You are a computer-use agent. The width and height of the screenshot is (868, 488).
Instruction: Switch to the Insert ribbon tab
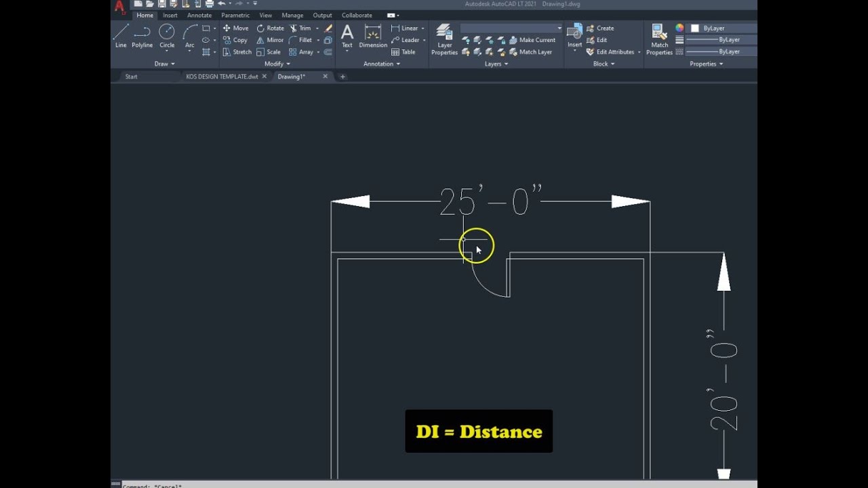(x=170, y=16)
